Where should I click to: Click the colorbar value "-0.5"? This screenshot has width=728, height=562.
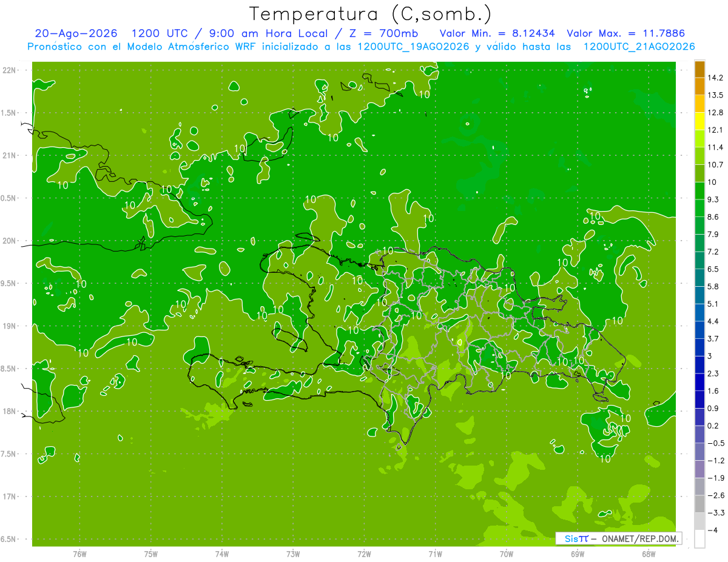pyautogui.click(x=715, y=443)
